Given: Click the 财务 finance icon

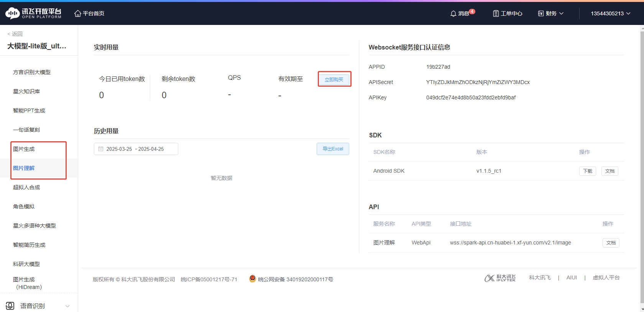Looking at the screenshot, I should point(541,13).
